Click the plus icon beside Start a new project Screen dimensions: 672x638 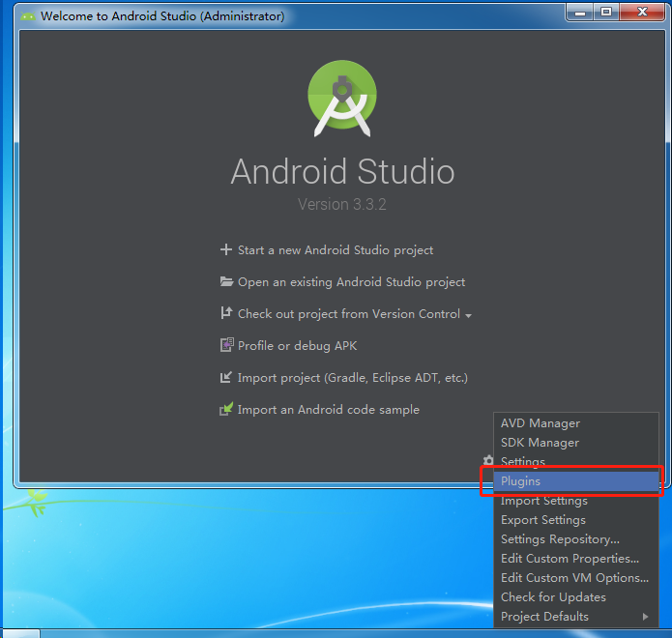coord(226,249)
